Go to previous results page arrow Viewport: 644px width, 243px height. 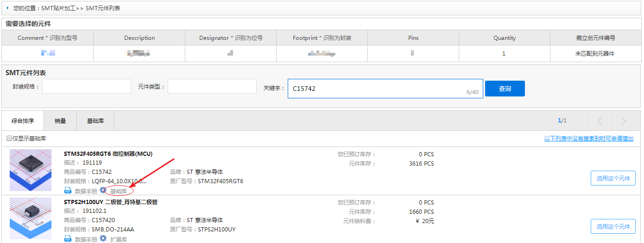tap(600, 121)
